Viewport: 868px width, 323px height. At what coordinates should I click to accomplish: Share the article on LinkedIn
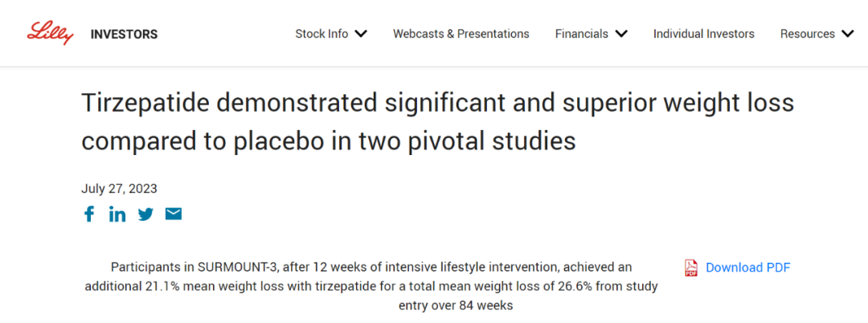(x=117, y=214)
